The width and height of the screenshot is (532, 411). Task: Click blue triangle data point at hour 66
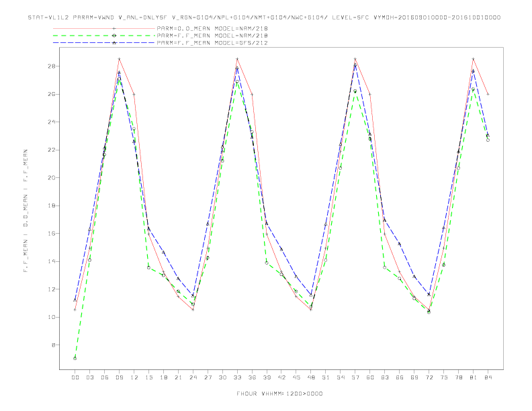pos(400,244)
